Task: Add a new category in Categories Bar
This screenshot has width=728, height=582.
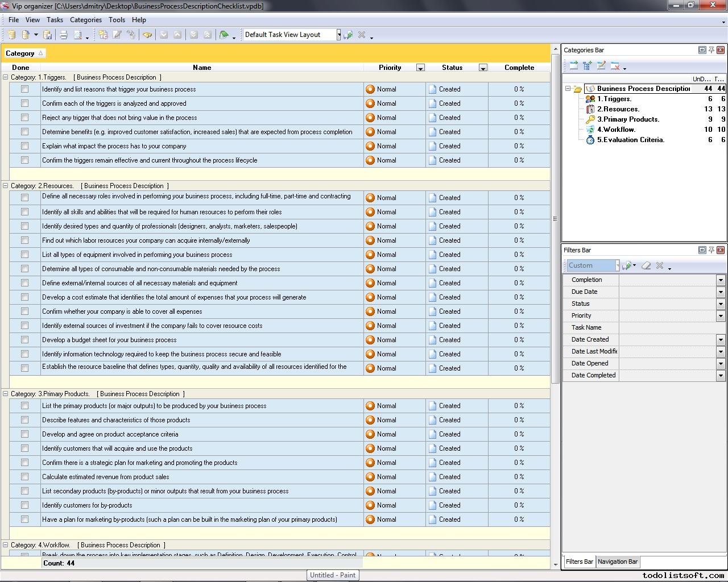Action: tap(573, 66)
